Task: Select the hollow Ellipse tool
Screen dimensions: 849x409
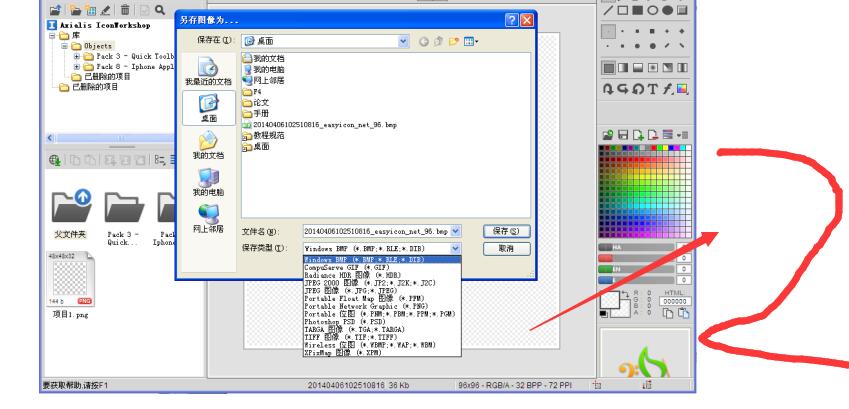Action: click(x=652, y=10)
